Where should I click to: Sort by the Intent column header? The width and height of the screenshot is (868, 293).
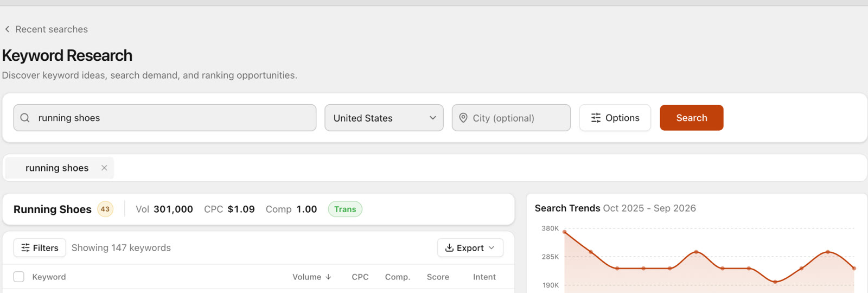(x=484, y=277)
